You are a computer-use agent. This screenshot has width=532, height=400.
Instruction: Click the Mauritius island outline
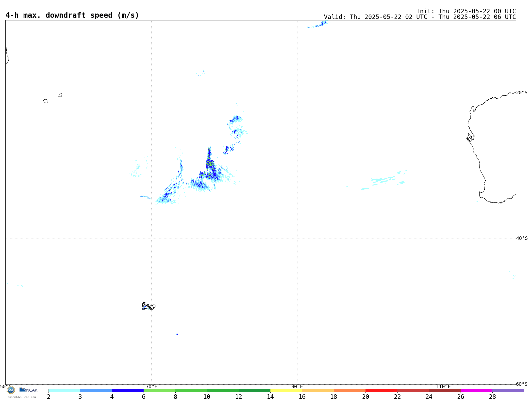tap(60, 95)
